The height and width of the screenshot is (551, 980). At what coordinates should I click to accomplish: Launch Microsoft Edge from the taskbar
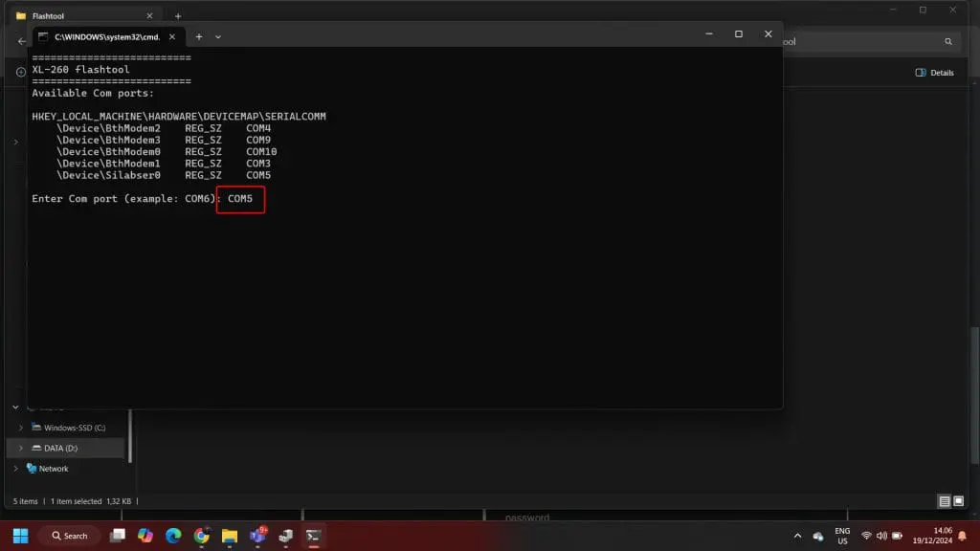click(173, 536)
